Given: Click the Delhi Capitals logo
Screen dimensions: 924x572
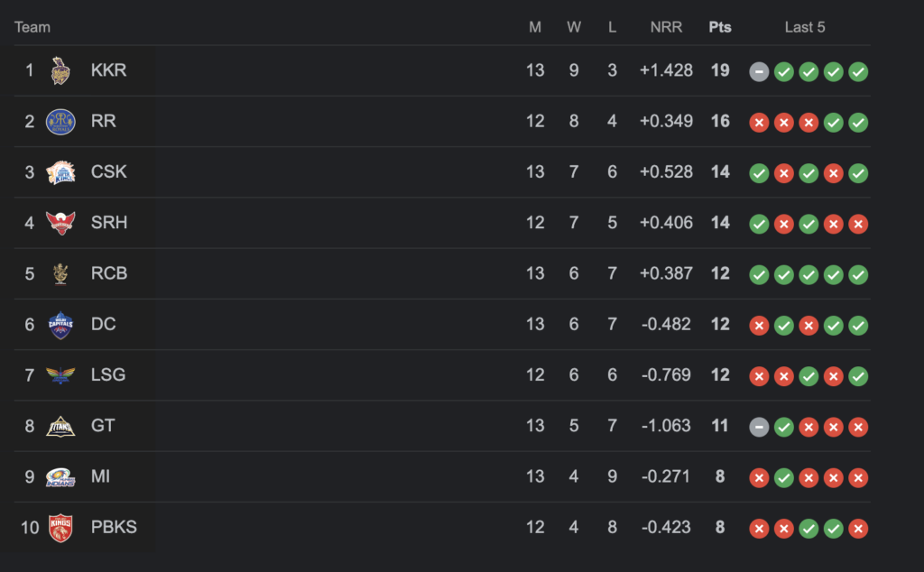Looking at the screenshot, I should 60,324.
